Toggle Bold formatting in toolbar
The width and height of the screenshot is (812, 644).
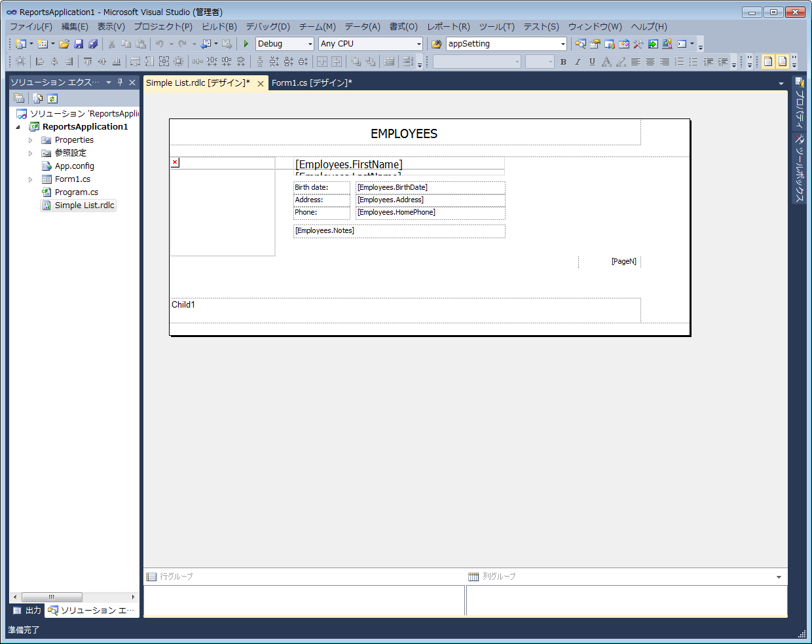(563, 62)
